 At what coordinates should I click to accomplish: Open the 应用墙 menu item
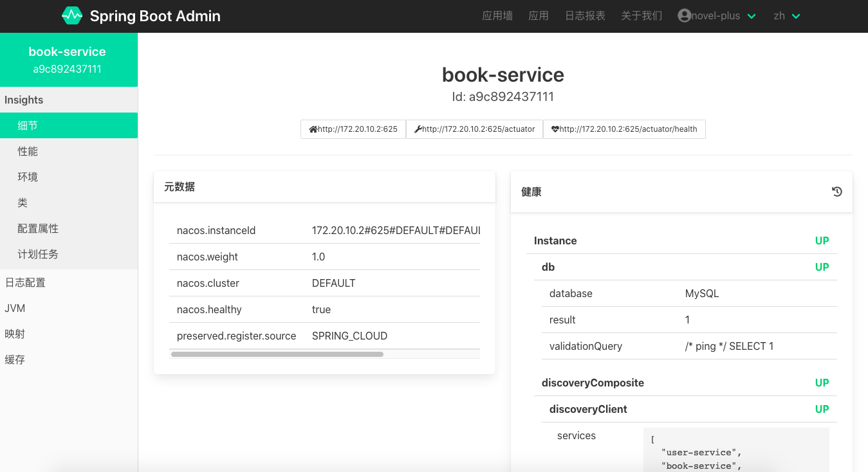click(x=497, y=15)
